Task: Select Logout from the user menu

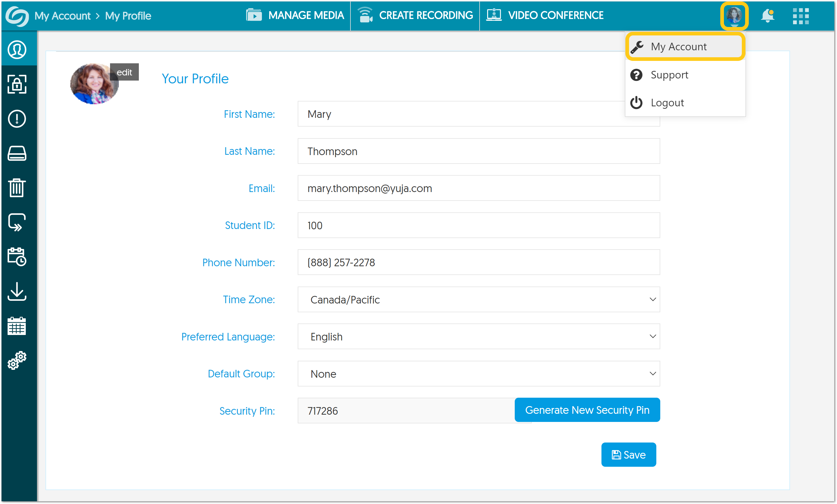Action: pyautogui.click(x=685, y=103)
